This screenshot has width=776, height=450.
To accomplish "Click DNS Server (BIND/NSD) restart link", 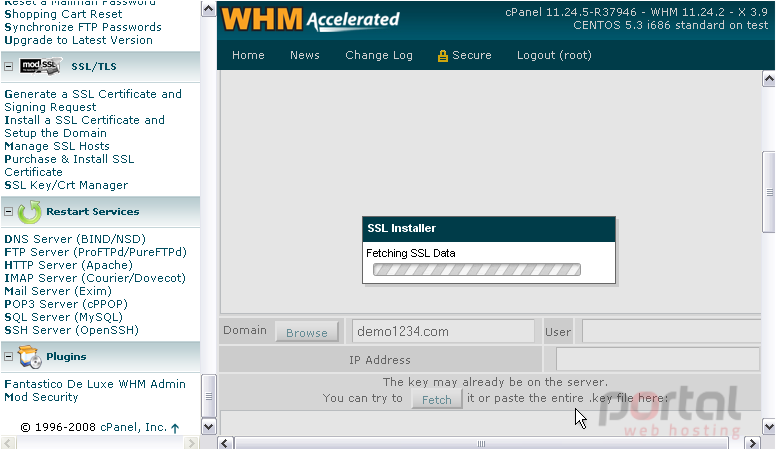I will point(75,239).
